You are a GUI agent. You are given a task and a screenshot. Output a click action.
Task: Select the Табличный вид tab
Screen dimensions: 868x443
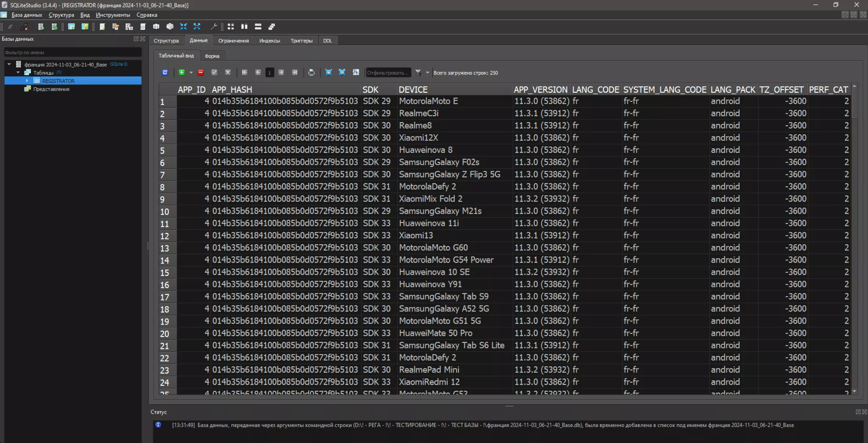(x=176, y=56)
